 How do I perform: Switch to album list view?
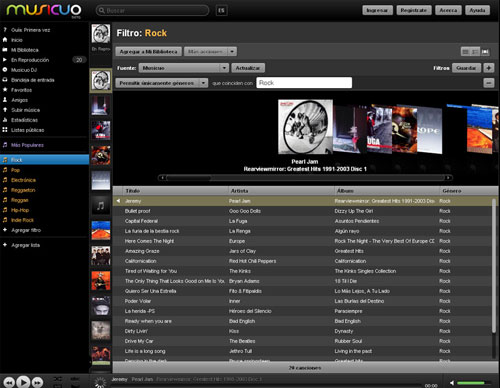(x=475, y=52)
